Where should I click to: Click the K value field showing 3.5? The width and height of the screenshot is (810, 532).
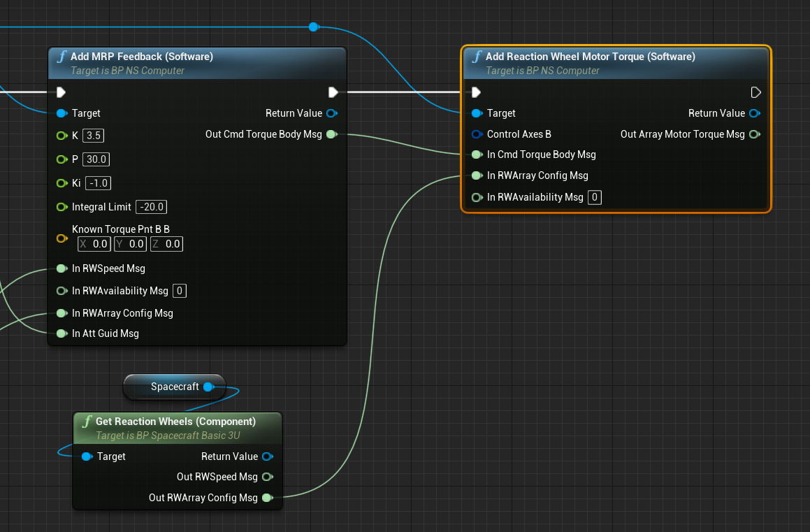click(94, 135)
